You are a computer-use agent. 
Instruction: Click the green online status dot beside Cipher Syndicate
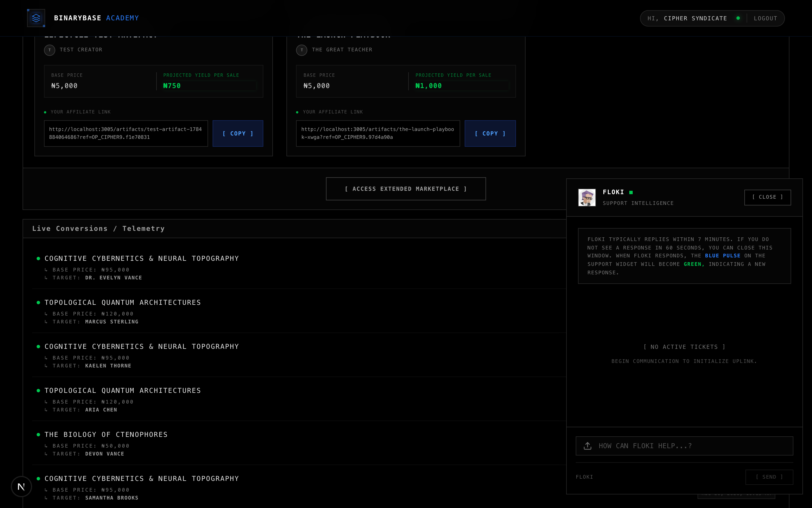click(738, 18)
